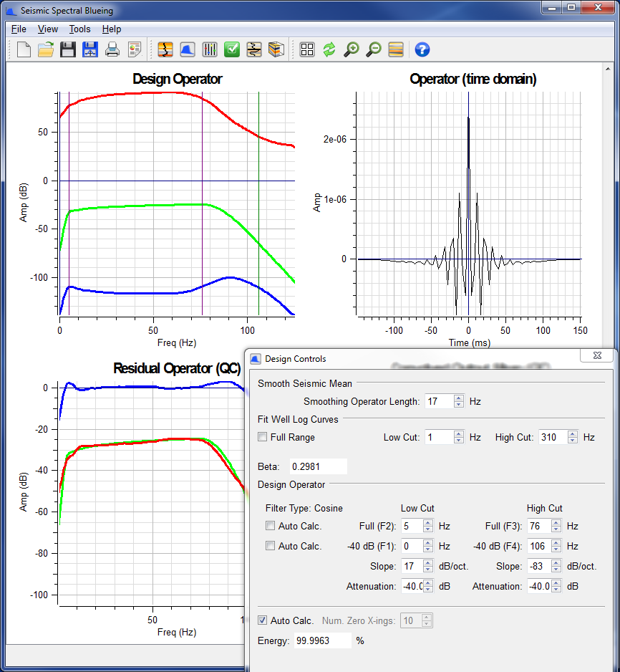This screenshot has width=620, height=672.
Task: Click the New document toolbar icon
Action: tap(24, 49)
